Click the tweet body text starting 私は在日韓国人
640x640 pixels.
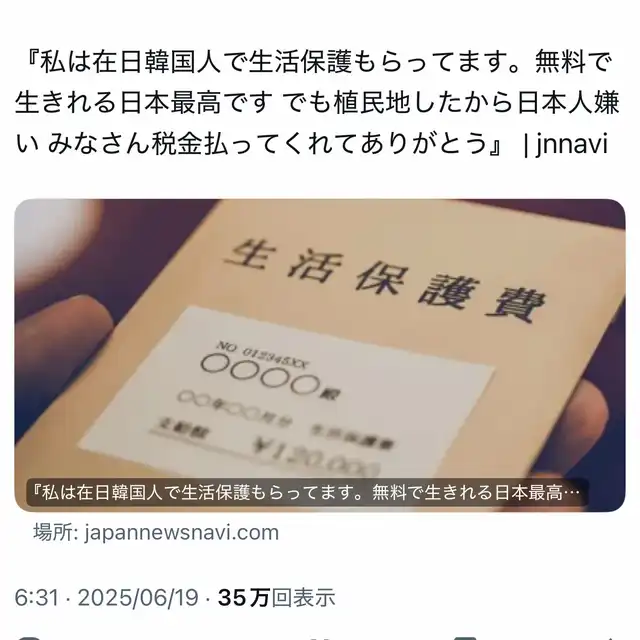[317, 102]
